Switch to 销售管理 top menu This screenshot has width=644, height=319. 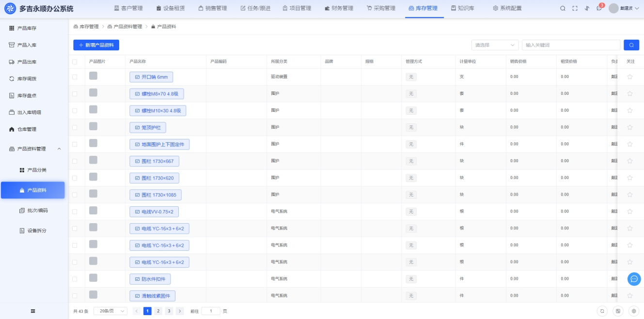pos(213,8)
